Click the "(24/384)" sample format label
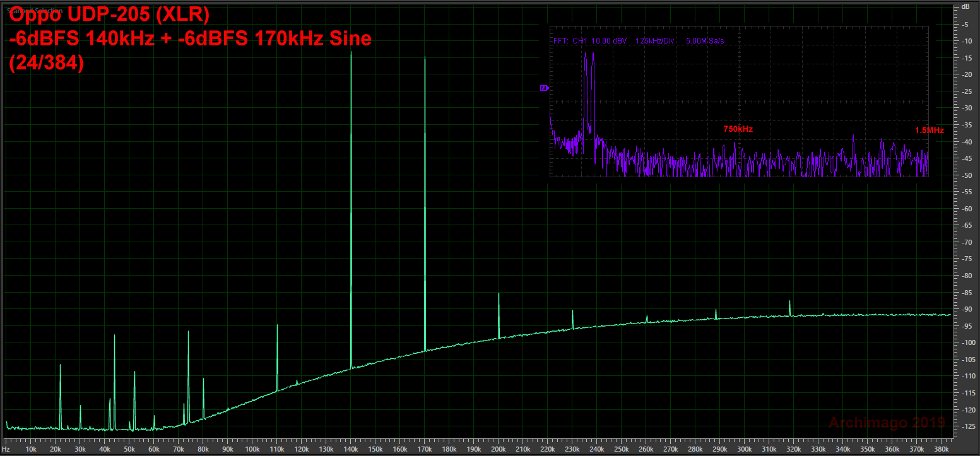The width and height of the screenshot is (980, 456). (47, 63)
